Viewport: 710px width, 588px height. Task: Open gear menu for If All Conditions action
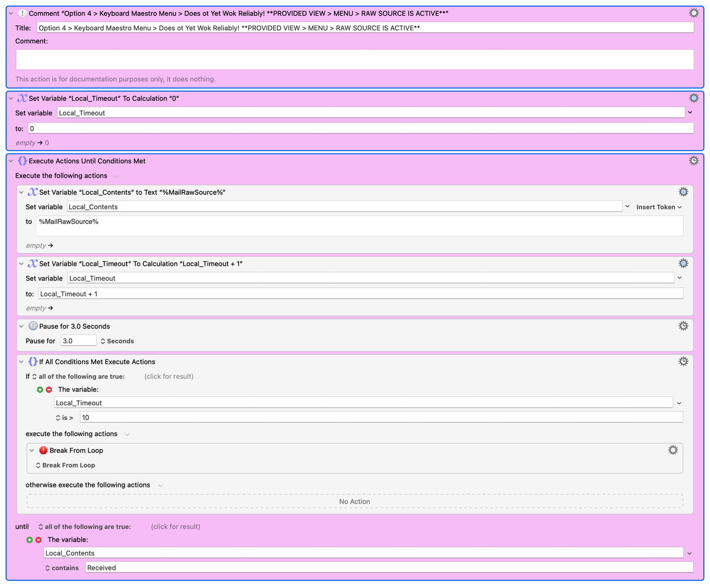coord(683,362)
